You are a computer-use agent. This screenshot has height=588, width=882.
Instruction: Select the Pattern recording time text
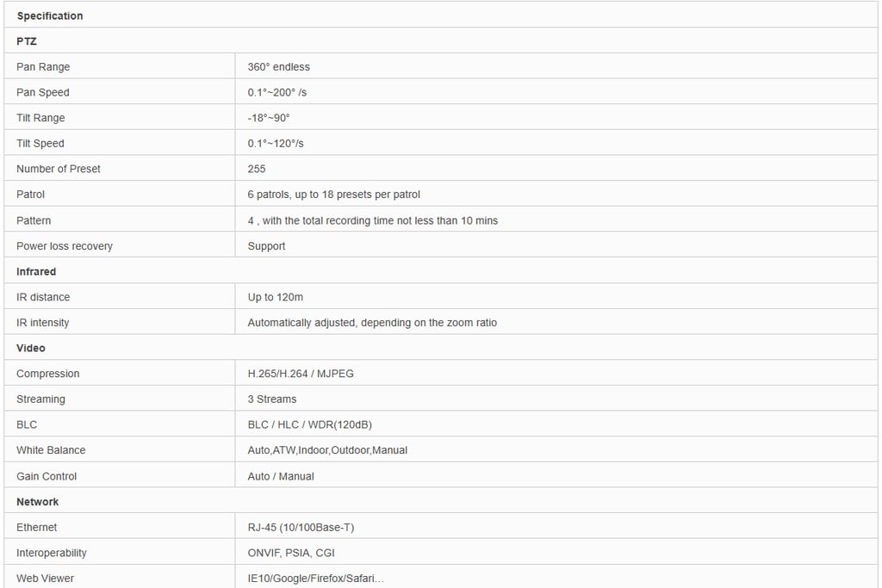[373, 220]
